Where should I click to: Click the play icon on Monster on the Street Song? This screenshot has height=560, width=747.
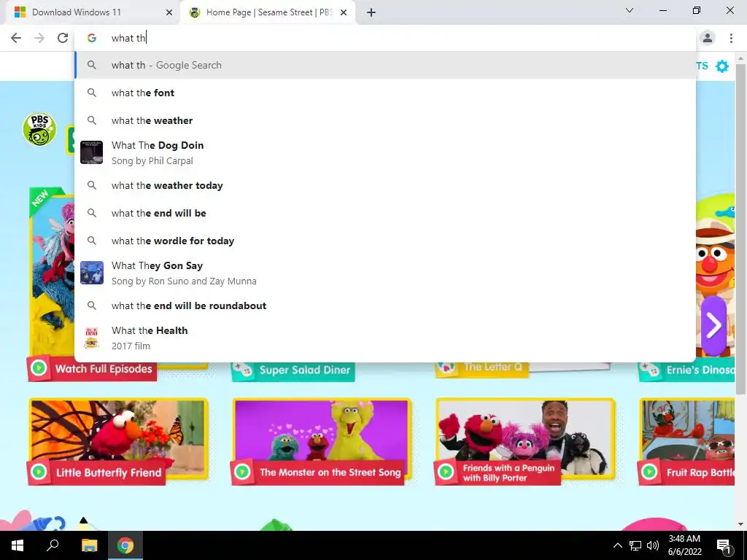242,472
